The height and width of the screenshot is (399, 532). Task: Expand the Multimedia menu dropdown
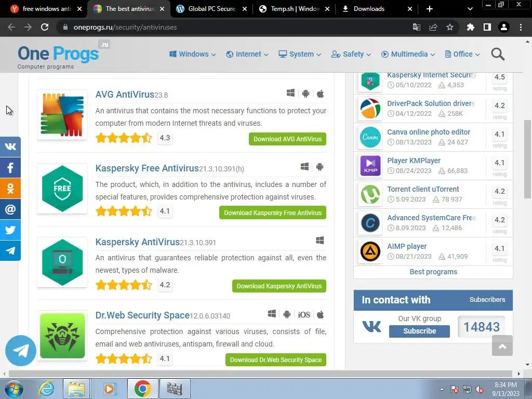click(408, 54)
